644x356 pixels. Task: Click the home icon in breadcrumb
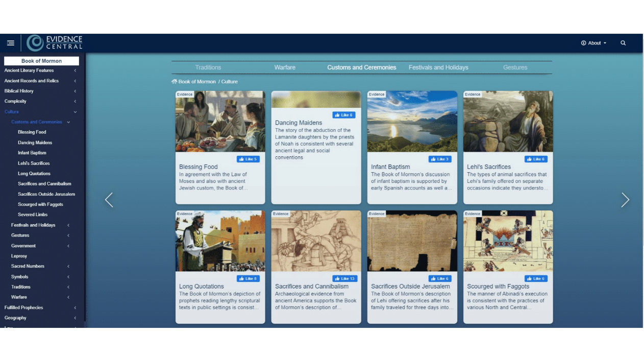174,82
